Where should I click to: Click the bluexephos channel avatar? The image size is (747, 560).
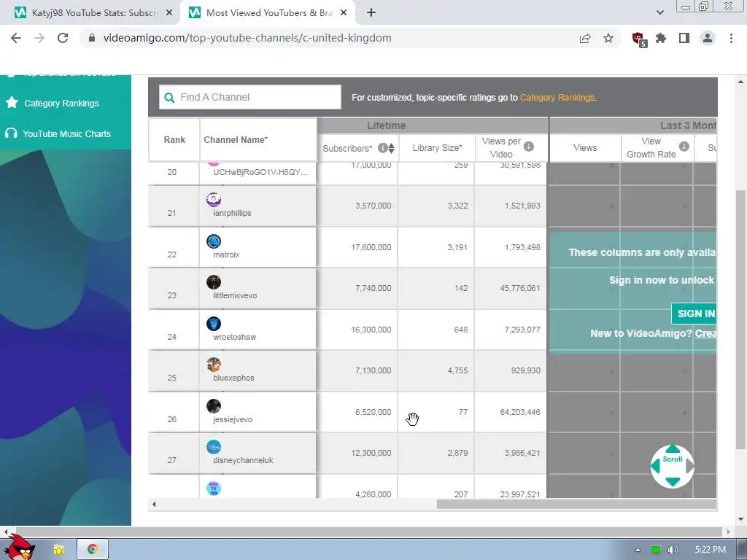[x=214, y=365]
